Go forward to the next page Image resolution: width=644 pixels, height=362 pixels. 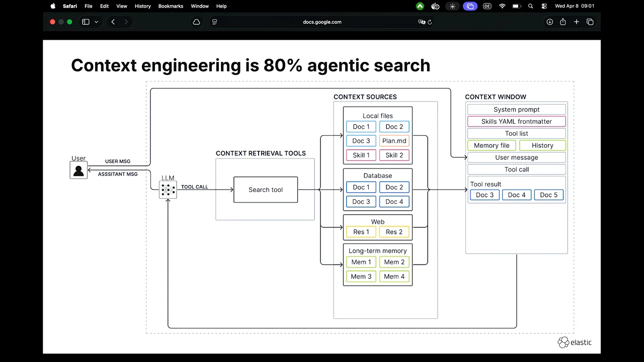pyautogui.click(x=126, y=22)
